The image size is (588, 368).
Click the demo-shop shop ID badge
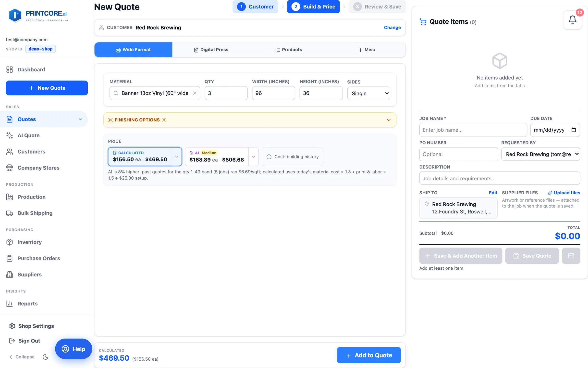click(x=40, y=49)
